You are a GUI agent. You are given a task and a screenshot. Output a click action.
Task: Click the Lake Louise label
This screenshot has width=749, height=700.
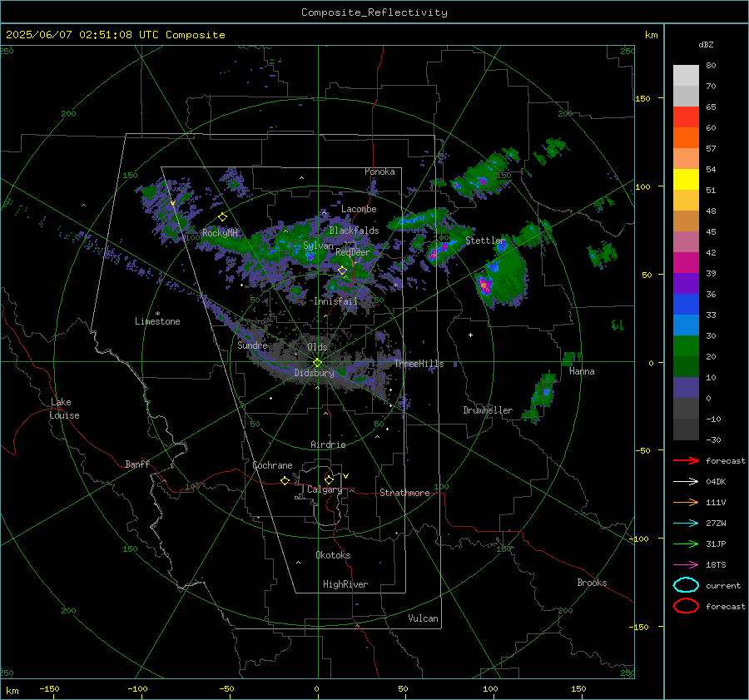pyautogui.click(x=64, y=409)
